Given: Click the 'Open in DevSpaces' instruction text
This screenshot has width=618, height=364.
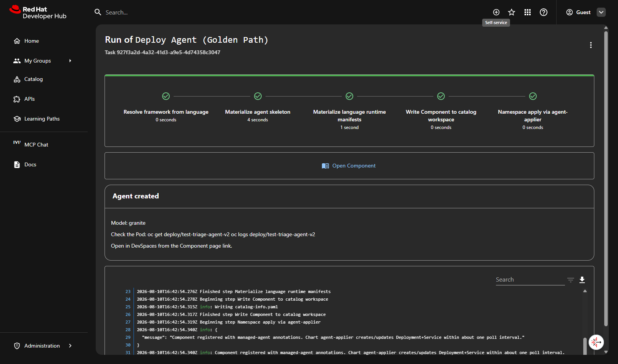Looking at the screenshot, I should point(171,246).
